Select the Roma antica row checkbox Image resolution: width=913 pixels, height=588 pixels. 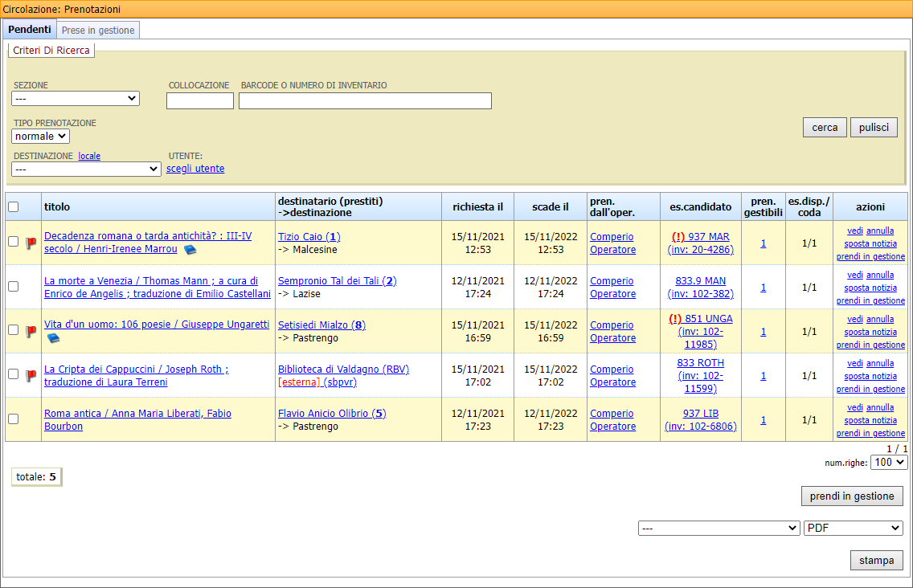coord(14,419)
